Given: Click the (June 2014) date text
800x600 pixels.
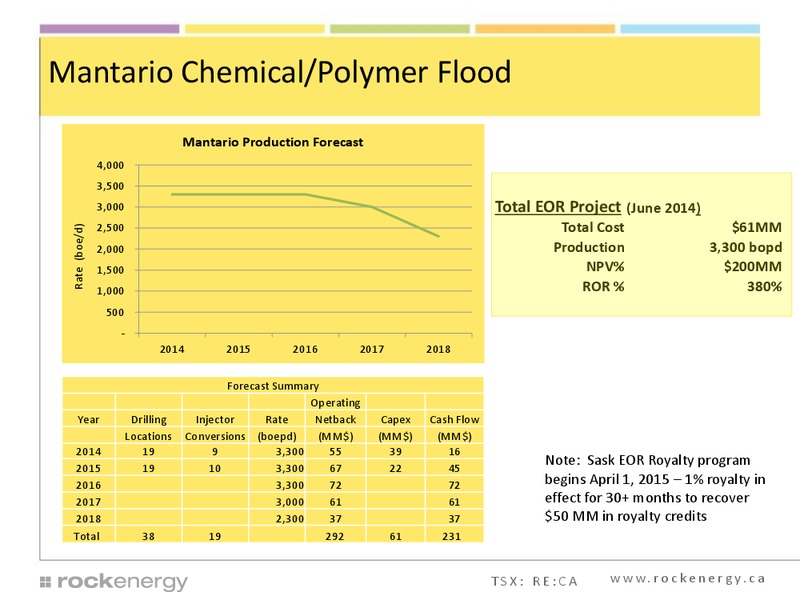Looking at the screenshot, I should (x=663, y=208).
